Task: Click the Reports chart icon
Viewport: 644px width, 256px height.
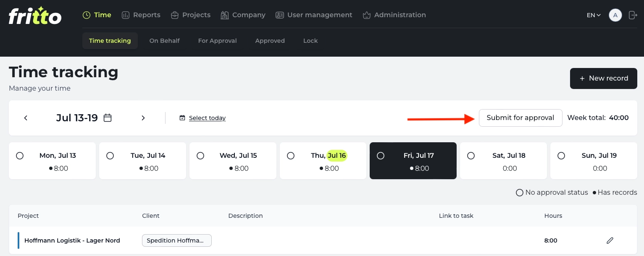Action: [126, 15]
